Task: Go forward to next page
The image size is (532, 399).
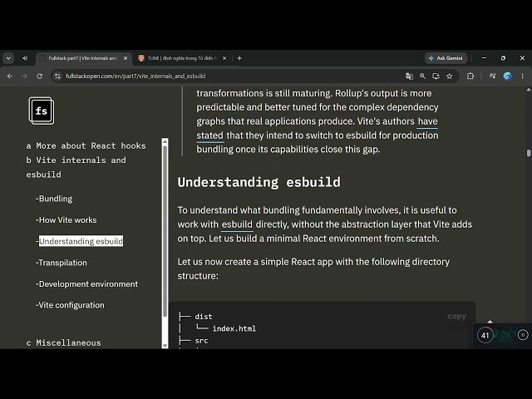Action: 24,76
